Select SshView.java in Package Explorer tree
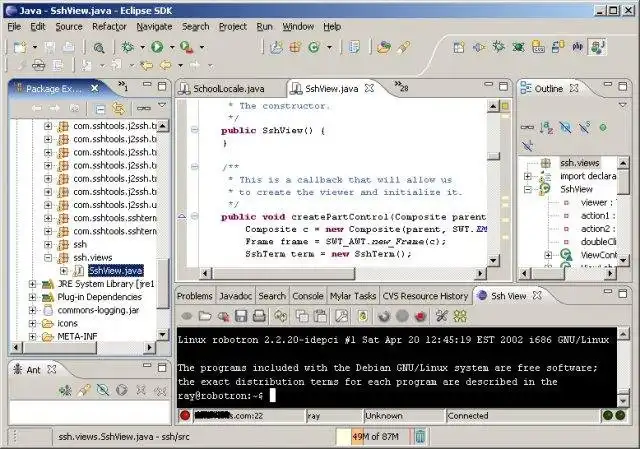 click(115, 270)
